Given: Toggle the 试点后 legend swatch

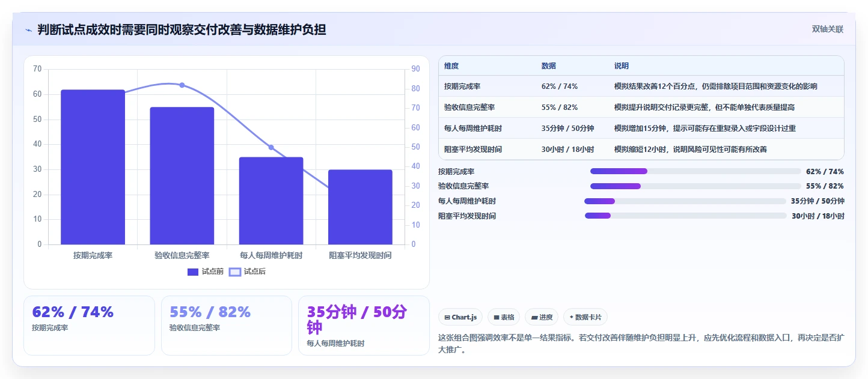Looking at the screenshot, I should tap(235, 272).
